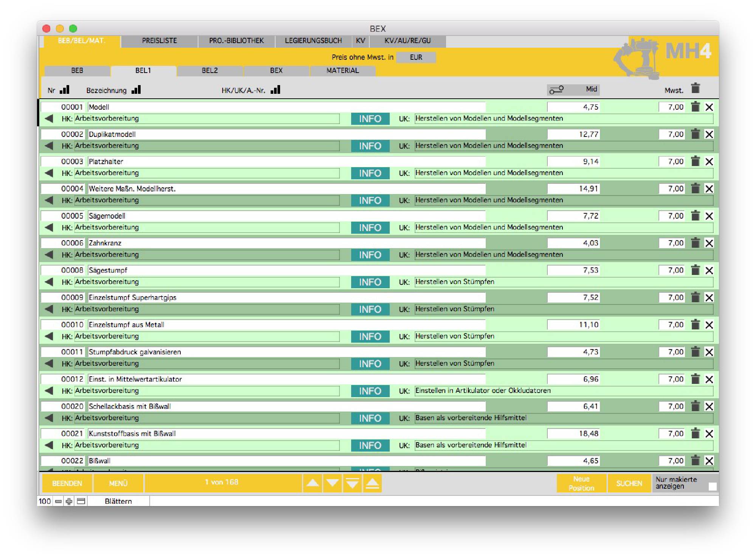Click the key icon beside Mid
This screenshot has width=756, height=559.
pos(556,90)
